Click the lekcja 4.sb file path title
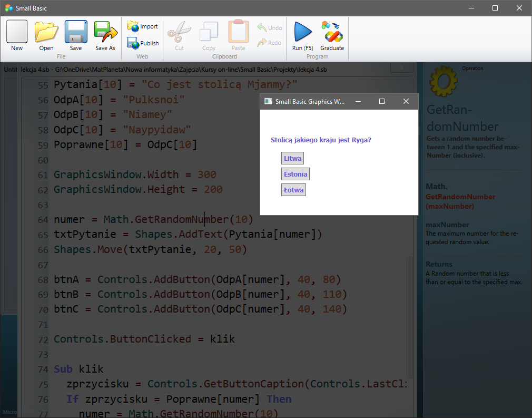This screenshot has width=532, height=418. click(x=174, y=69)
